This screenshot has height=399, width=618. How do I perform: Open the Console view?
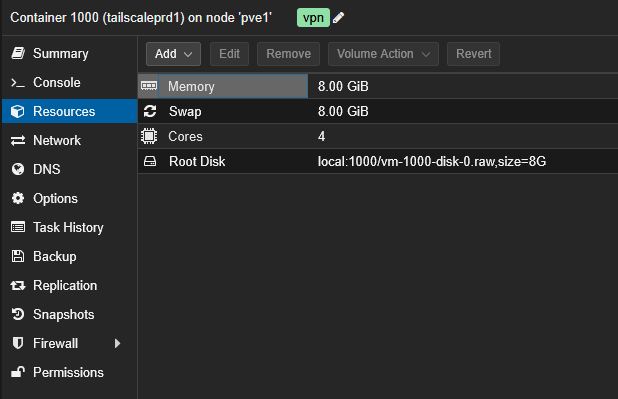pyautogui.click(x=70, y=82)
